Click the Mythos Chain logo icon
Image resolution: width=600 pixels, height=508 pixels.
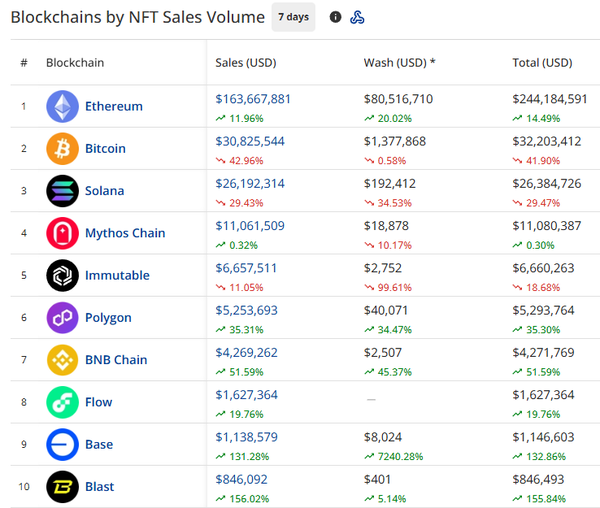pyautogui.click(x=62, y=233)
